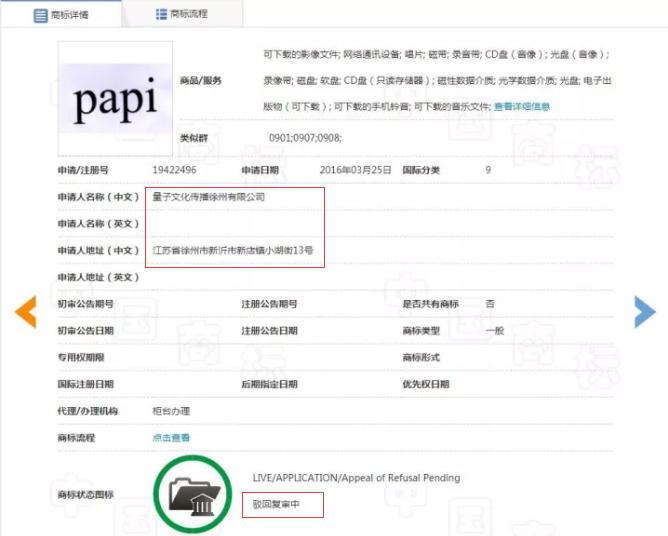Click the list icon beside 商标流程
This screenshot has width=668, height=536.
pos(161,14)
